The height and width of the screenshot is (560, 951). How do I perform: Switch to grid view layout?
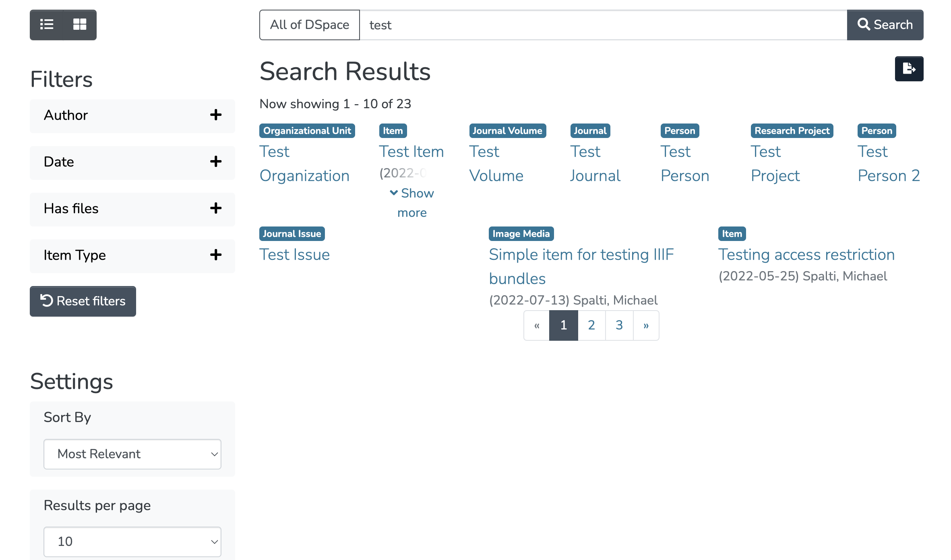coord(80,25)
